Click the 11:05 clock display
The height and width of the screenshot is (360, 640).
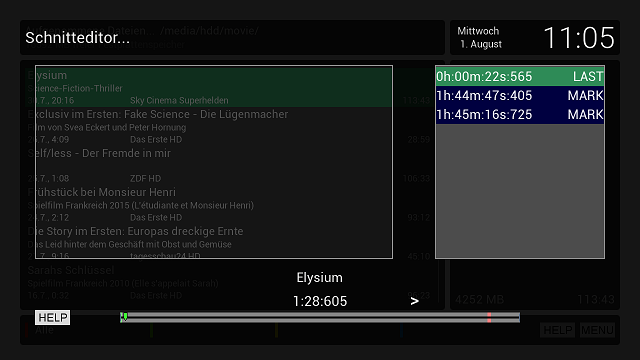coord(579,38)
